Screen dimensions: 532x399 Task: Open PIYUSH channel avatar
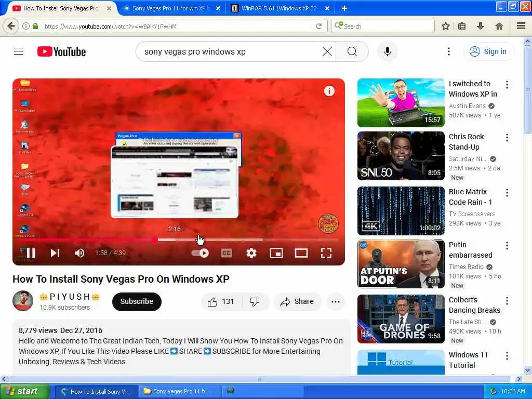coord(23,301)
